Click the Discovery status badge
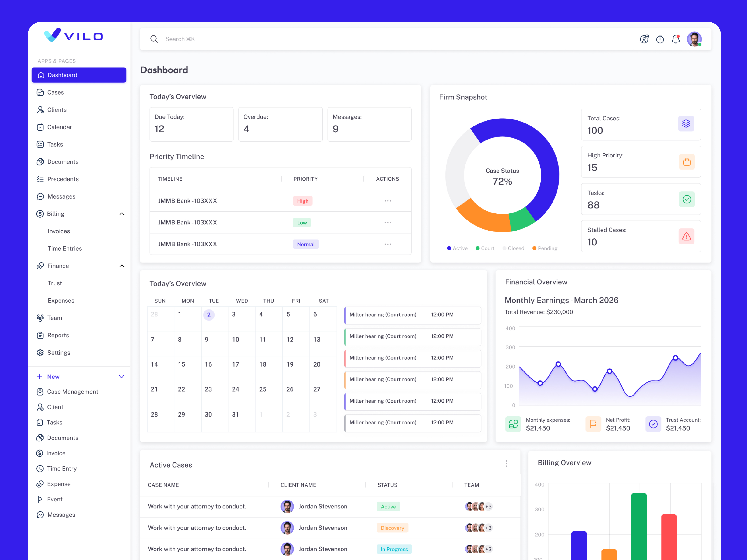The image size is (747, 560). tap(392, 528)
